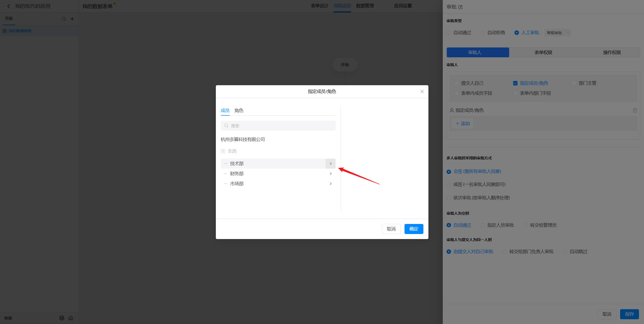Expand the 技术部 department
This screenshot has width=644, height=324.
[x=330, y=164]
